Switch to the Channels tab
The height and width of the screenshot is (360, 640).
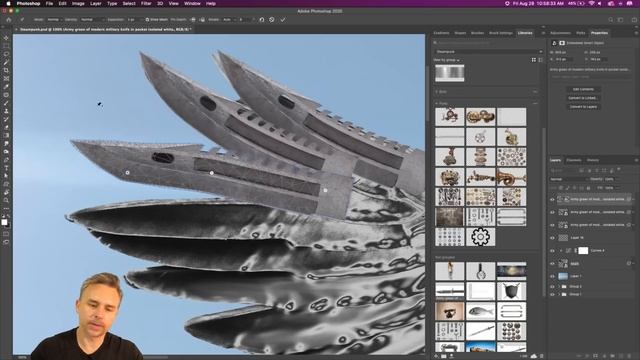(573, 160)
